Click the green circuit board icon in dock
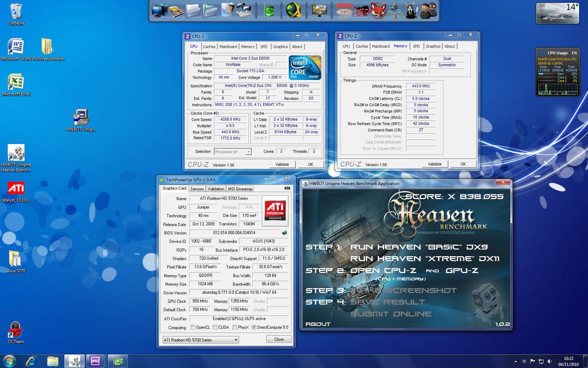 click(269, 10)
